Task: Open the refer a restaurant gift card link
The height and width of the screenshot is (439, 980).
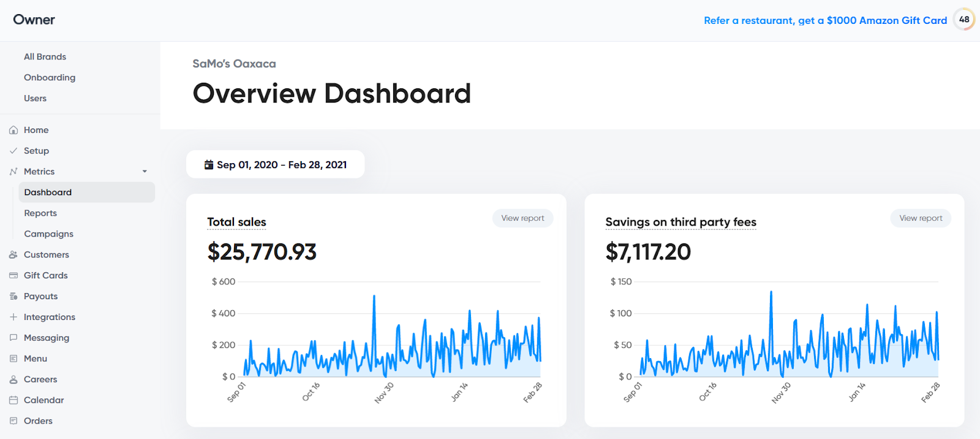Action: 825,20
